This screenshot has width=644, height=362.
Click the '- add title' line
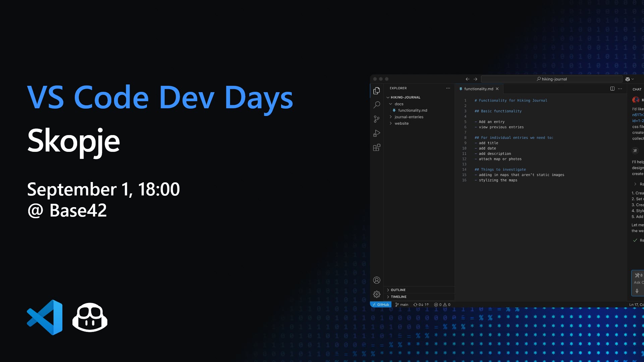tap(486, 143)
